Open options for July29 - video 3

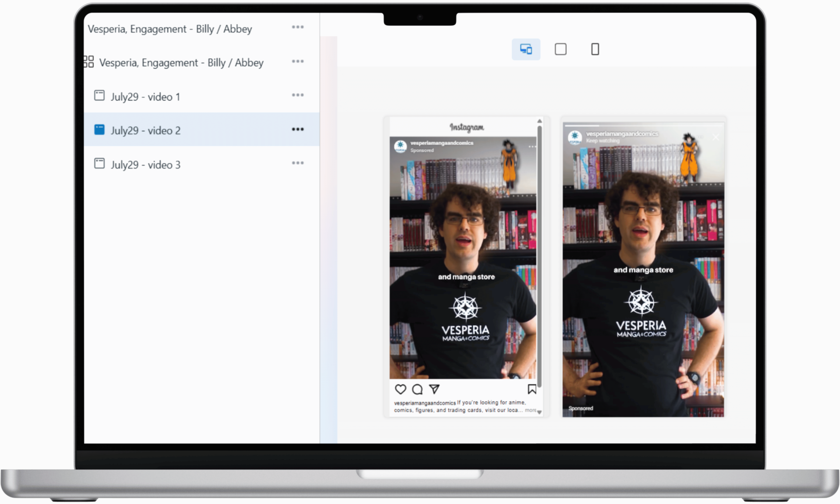[x=297, y=163]
